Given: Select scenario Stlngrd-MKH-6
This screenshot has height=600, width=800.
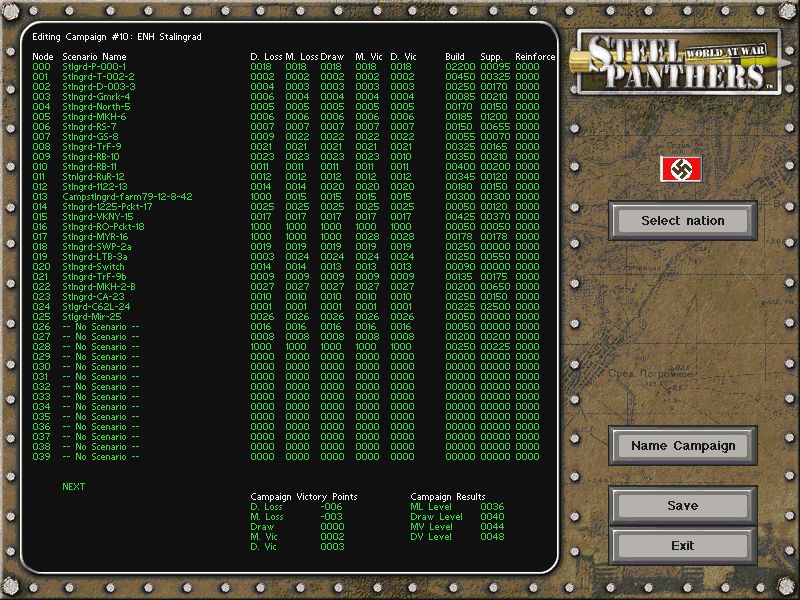Looking at the screenshot, I should [94, 116].
